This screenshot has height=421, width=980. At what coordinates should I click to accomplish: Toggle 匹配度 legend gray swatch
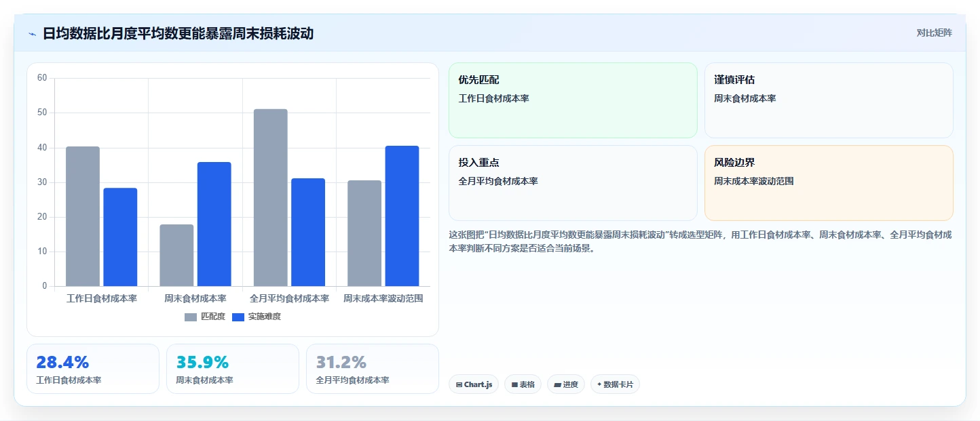tap(191, 317)
